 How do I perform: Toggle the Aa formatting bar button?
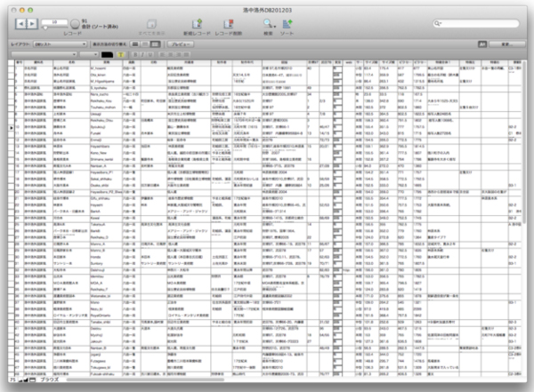pos(482,44)
